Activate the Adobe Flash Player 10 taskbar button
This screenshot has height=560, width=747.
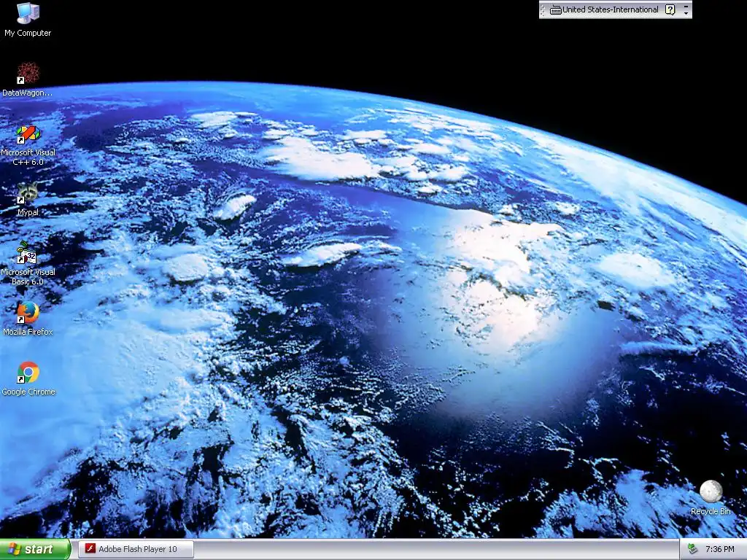[x=136, y=549]
